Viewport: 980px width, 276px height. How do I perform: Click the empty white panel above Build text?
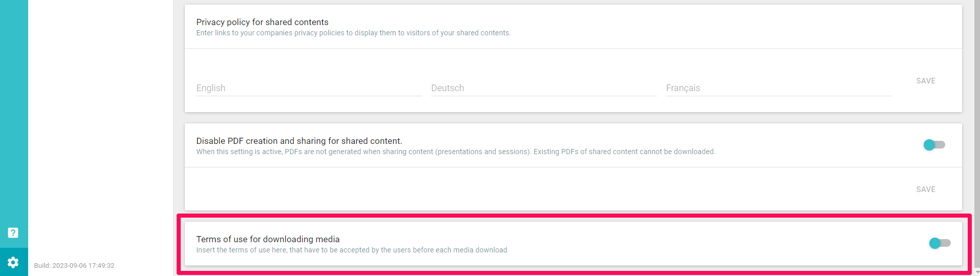(100, 128)
